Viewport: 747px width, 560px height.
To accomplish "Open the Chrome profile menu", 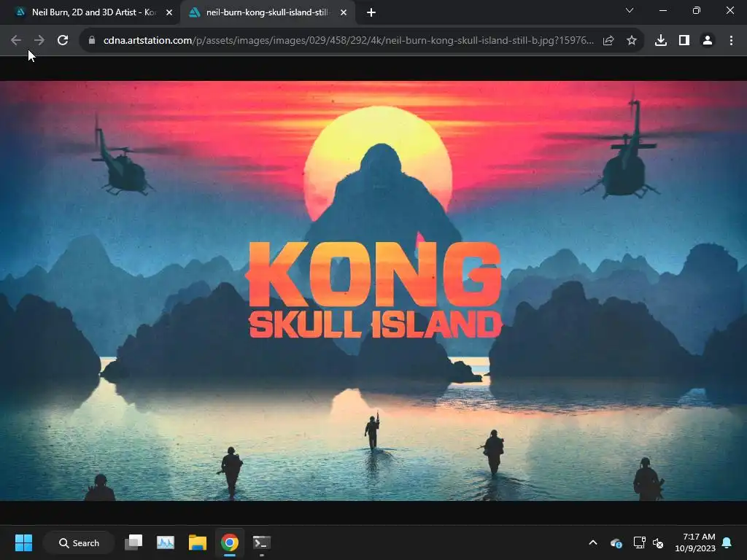I will coord(708,41).
